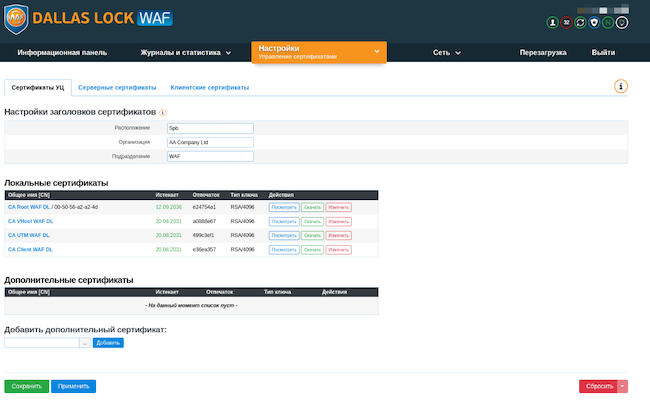Open the CA Client WAF DL link

[x=30, y=249]
